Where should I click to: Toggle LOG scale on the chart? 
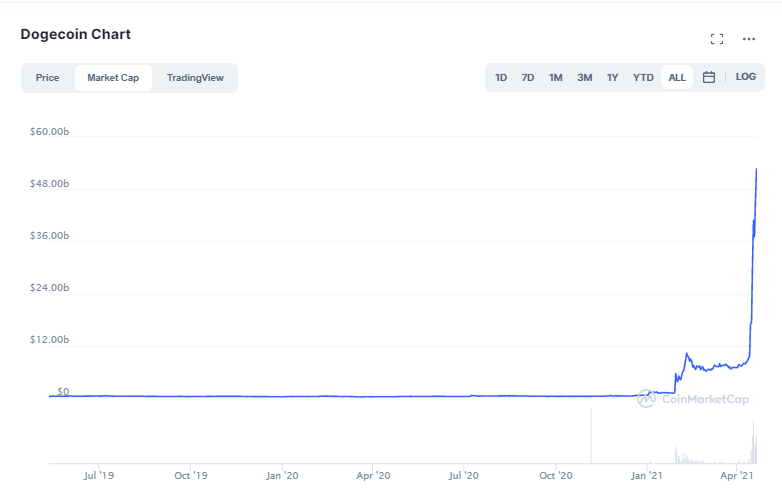point(746,77)
